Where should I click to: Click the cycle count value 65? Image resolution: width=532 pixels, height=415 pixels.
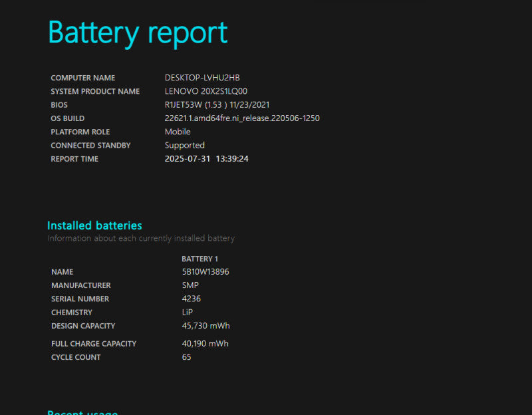coord(187,357)
